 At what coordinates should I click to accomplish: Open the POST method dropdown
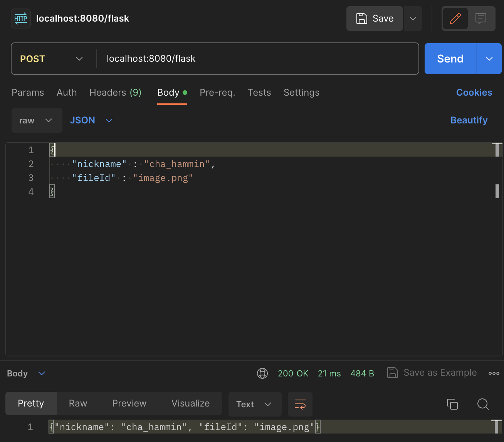click(x=52, y=59)
